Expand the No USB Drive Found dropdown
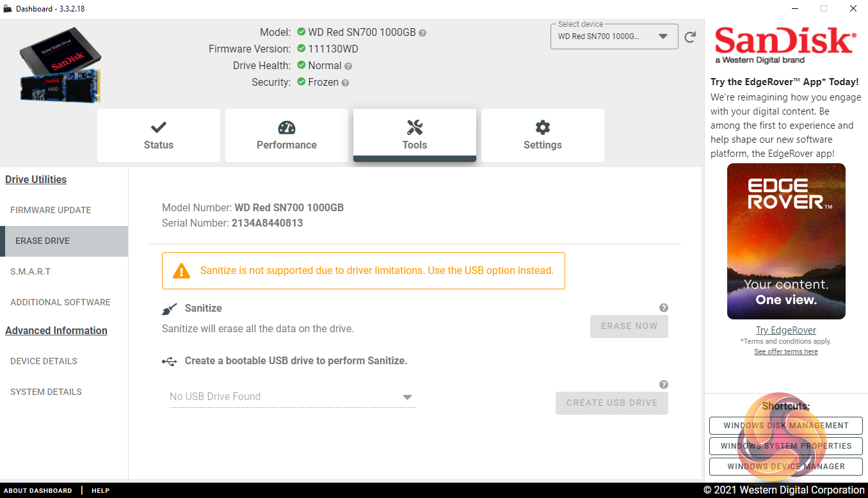The width and height of the screenshot is (868, 498). 292,397
